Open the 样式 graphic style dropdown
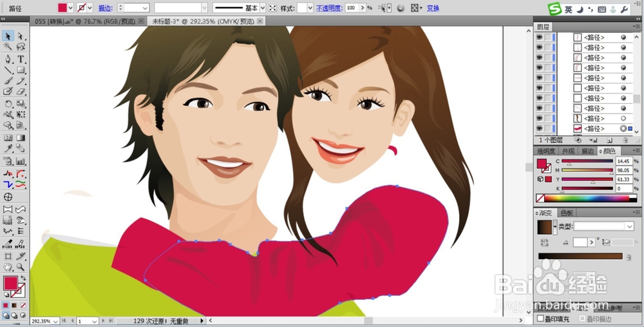 coord(310,8)
